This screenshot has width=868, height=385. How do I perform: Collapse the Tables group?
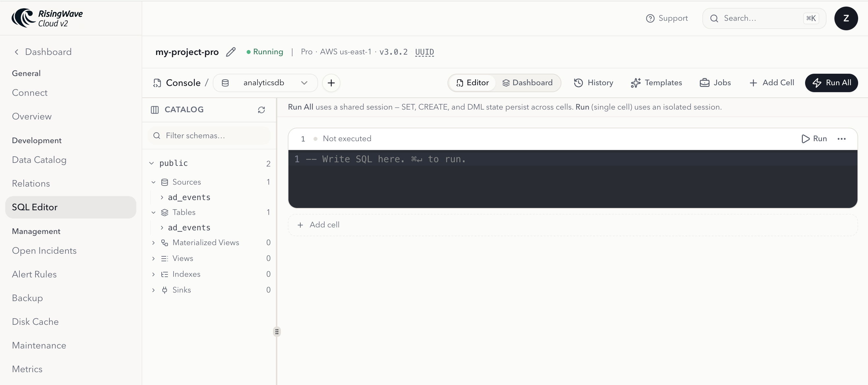pos(153,213)
